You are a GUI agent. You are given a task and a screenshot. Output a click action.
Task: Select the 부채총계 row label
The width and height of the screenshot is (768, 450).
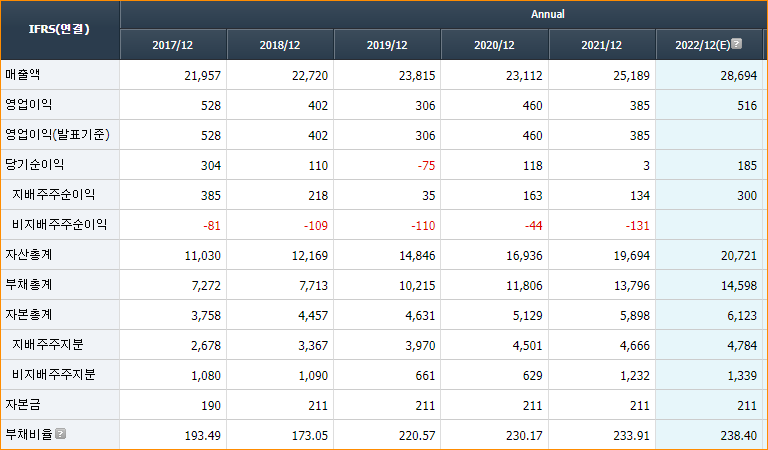[x=28, y=284]
